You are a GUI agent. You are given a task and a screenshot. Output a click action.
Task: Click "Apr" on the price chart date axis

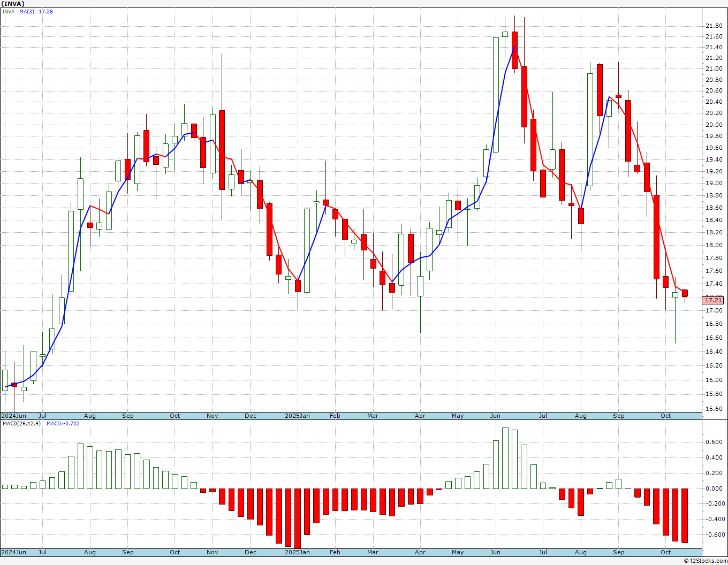420,416
